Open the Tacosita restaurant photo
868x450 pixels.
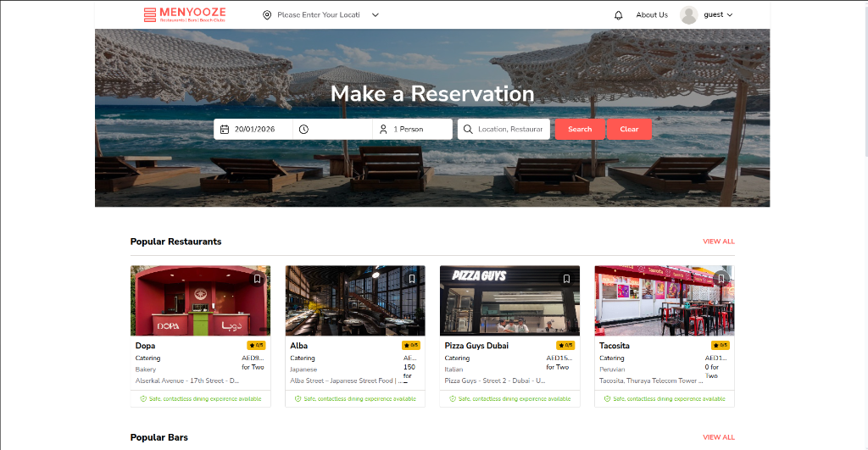[665, 301]
